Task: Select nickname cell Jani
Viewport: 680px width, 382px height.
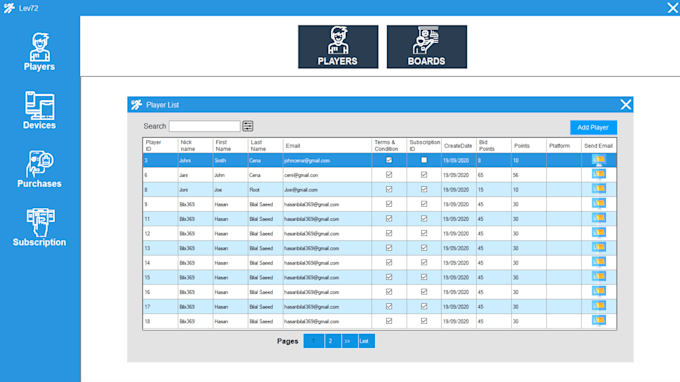Action: pyautogui.click(x=195, y=175)
